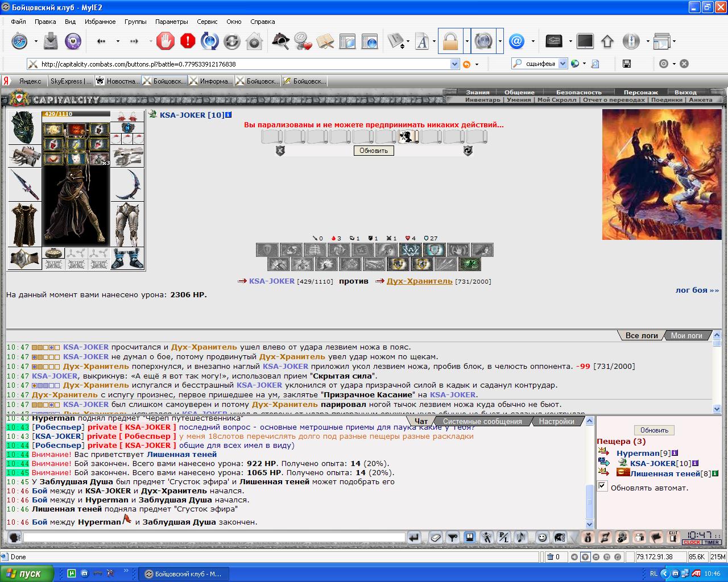Click the P/L icon in chat bar
The image size is (728, 582).
click(503, 537)
